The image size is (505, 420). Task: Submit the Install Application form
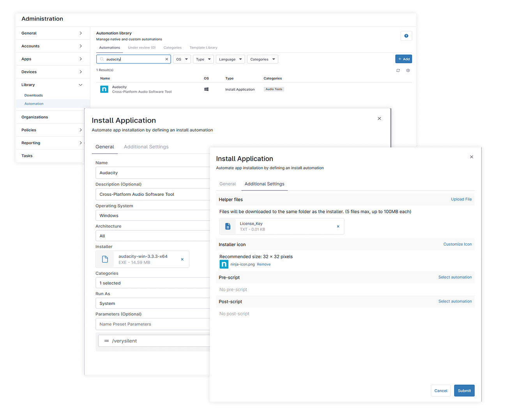(x=464, y=390)
